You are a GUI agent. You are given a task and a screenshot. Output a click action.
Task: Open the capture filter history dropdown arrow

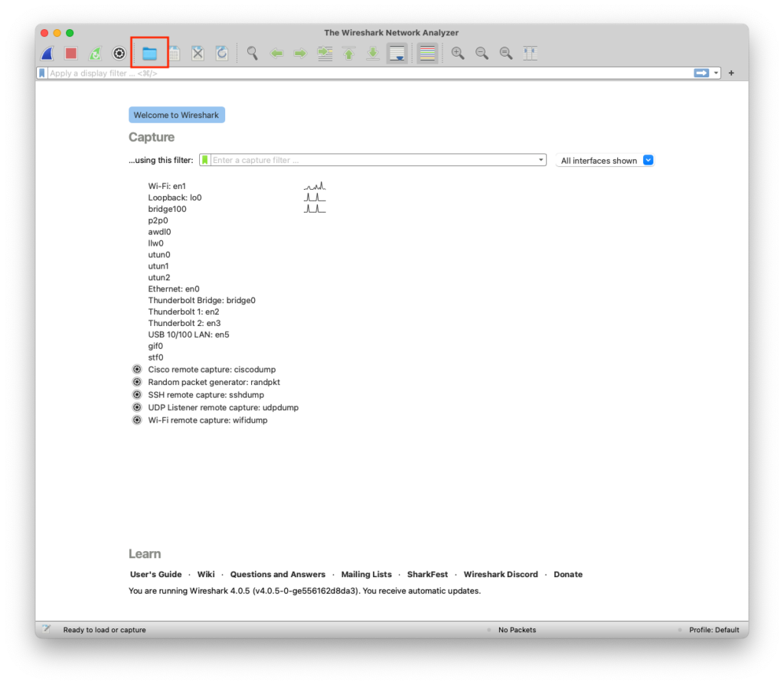[x=541, y=160]
